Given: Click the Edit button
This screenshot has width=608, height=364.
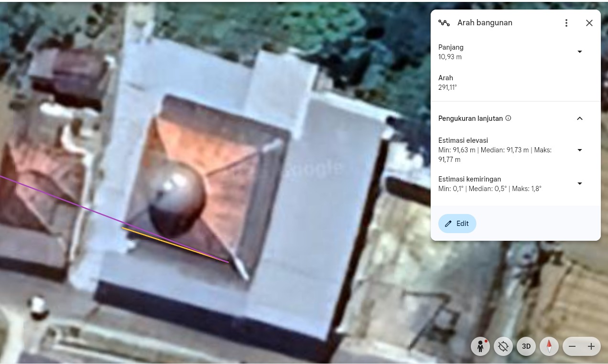Looking at the screenshot, I should pos(457,224).
